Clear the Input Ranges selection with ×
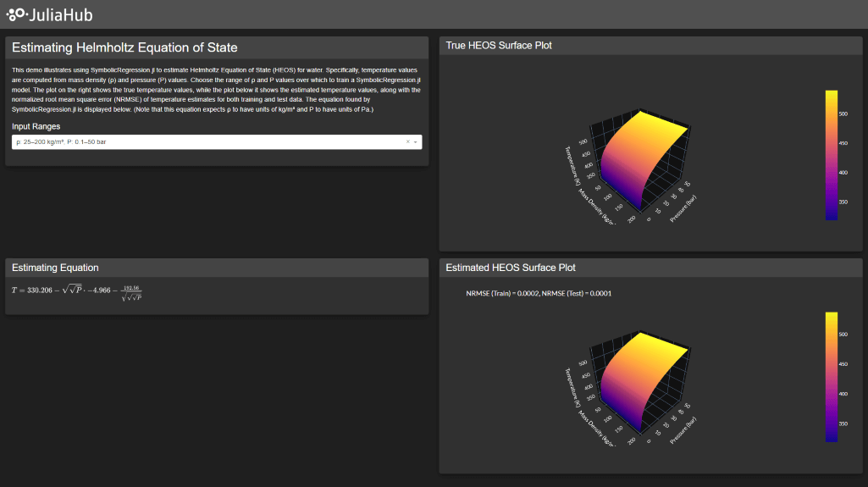Screen dimensions: 868x487 pos(407,142)
